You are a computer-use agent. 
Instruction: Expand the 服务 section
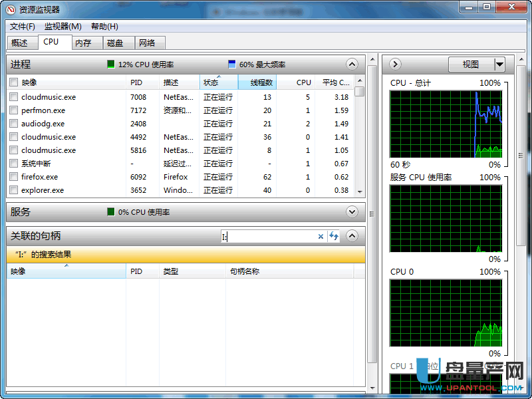click(x=352, y=212)
